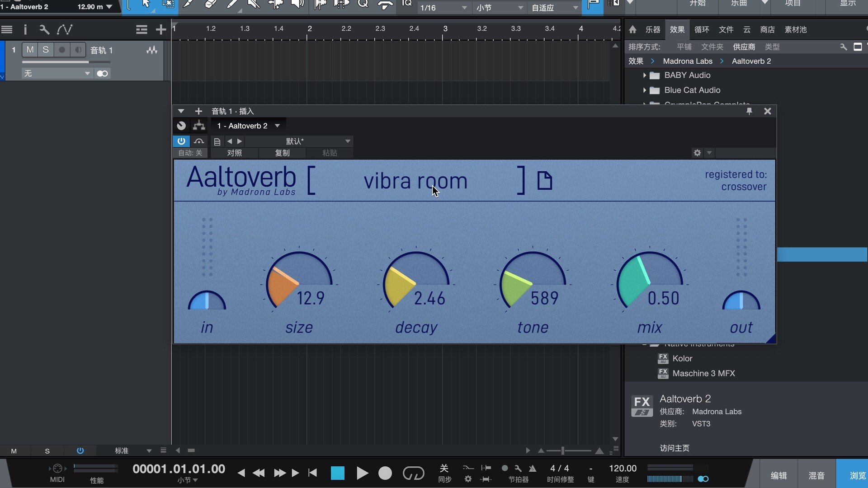Select the Arrow tool in toolbar
Image resolution: width=868 pixels, height=488 pixels.
[146, 5]
